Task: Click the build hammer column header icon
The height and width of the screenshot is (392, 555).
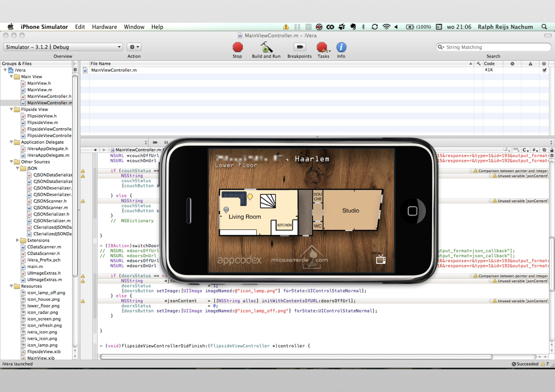Action: 478,64
